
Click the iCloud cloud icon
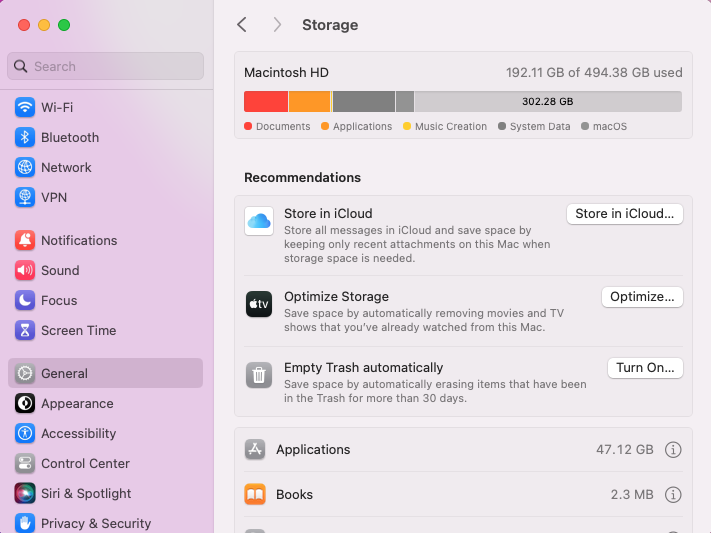pyautogui.click(x=259, y=221)
